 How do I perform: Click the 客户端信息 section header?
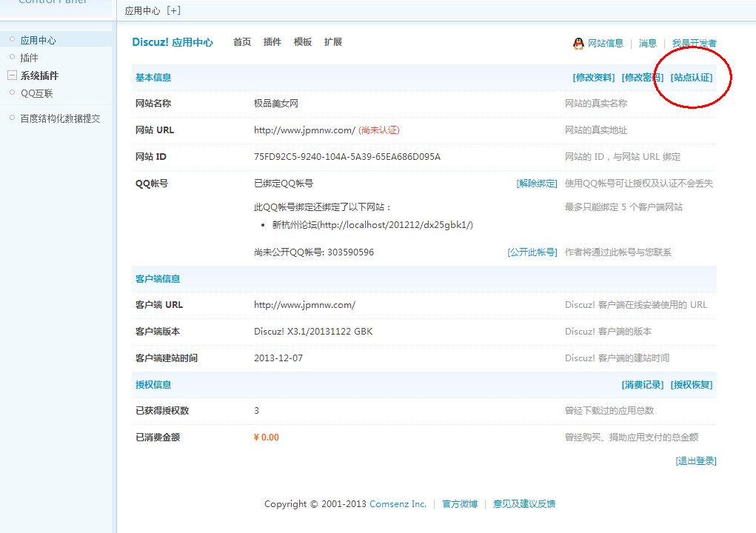pos(158,279)
